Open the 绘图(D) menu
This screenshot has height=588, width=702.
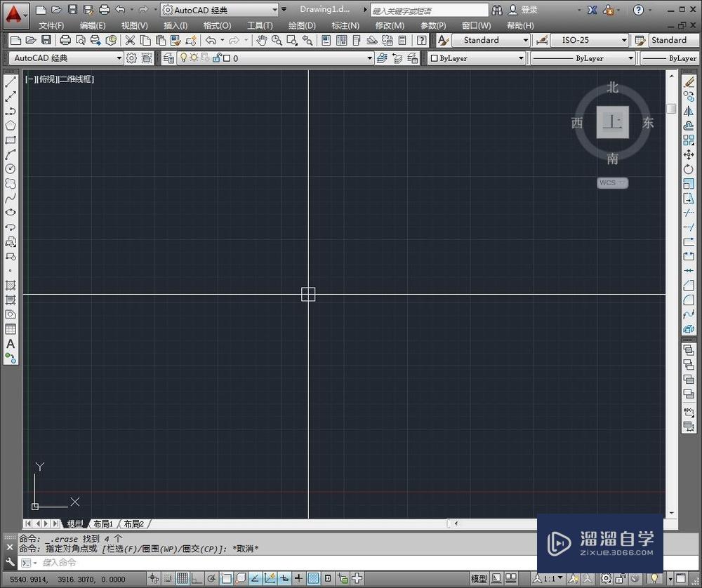[x=301, y=25]
